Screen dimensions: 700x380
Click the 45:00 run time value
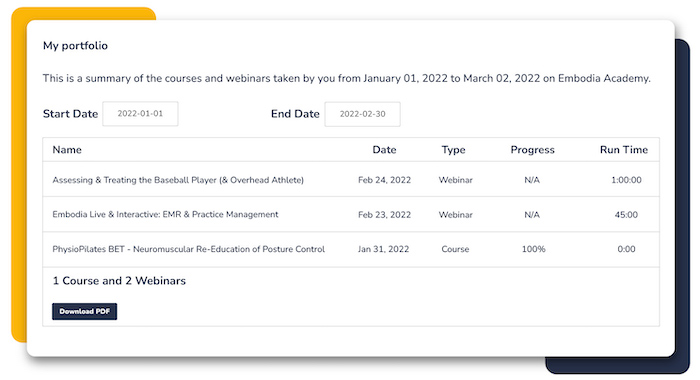(x=626, y=215)
